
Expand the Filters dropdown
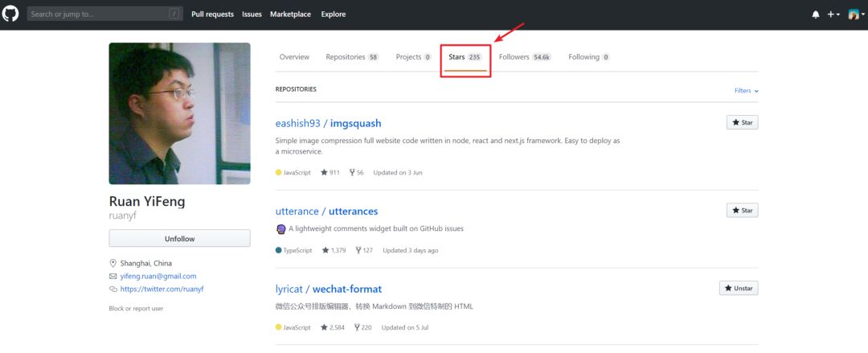(746, 91)
